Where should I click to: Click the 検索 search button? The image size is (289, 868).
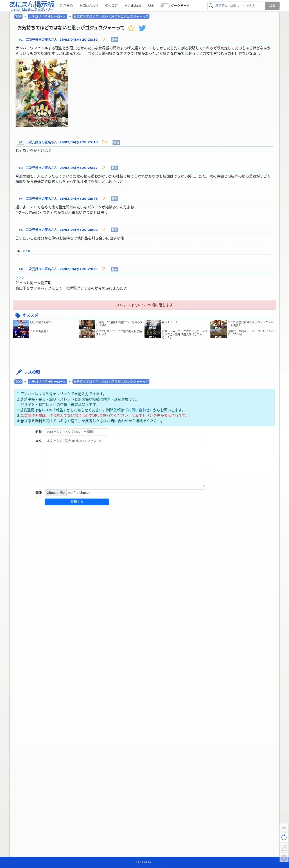[272, 6]
